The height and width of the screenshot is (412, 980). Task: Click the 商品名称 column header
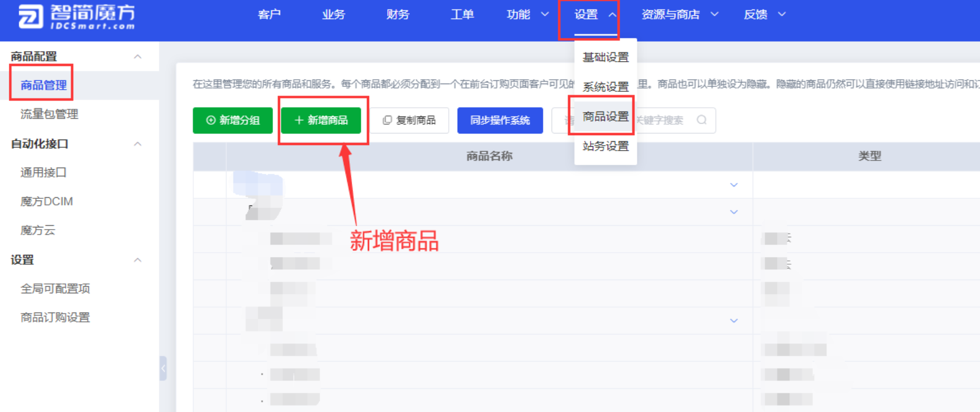489,157
